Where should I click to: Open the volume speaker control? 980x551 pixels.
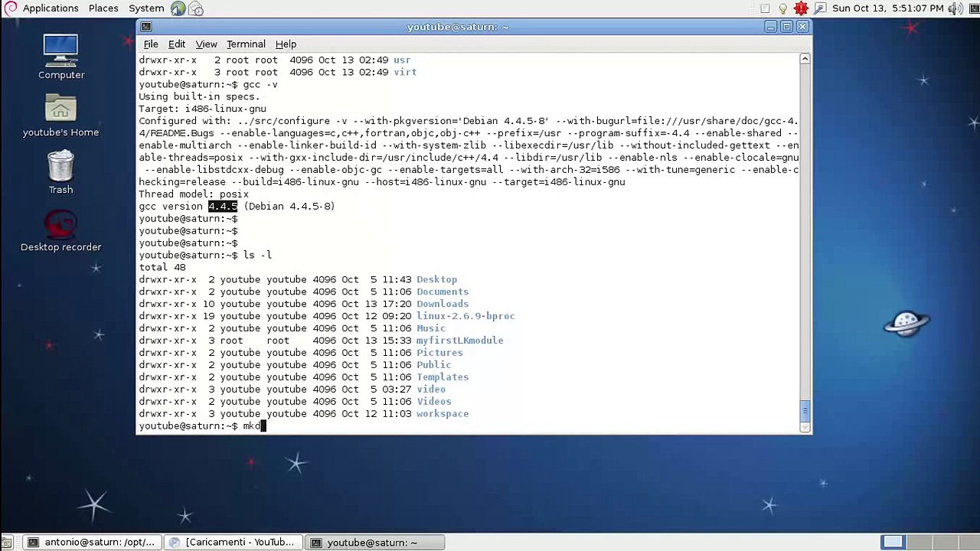tap(955, 8)
